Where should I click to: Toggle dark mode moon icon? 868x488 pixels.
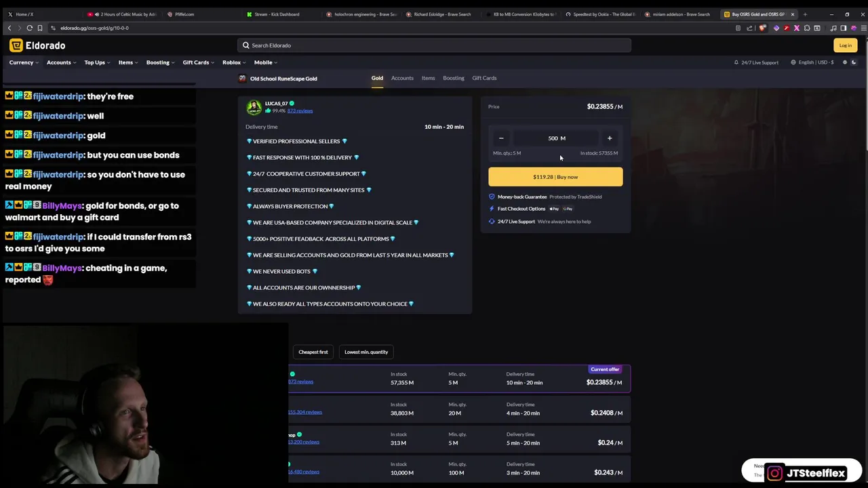pos(854,62)
